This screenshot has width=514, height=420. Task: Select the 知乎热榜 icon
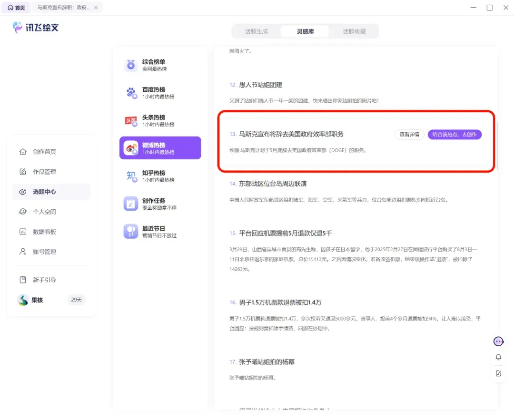tap(131, 176)
